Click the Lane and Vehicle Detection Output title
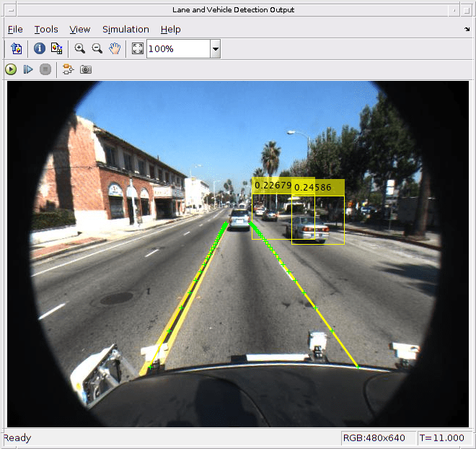This screenshot has height=449, width=476. [233, 10]
